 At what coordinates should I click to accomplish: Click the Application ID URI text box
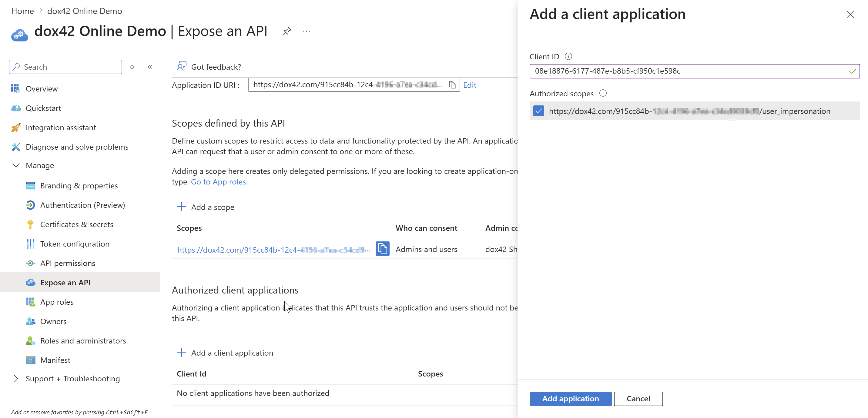(354, 85)
